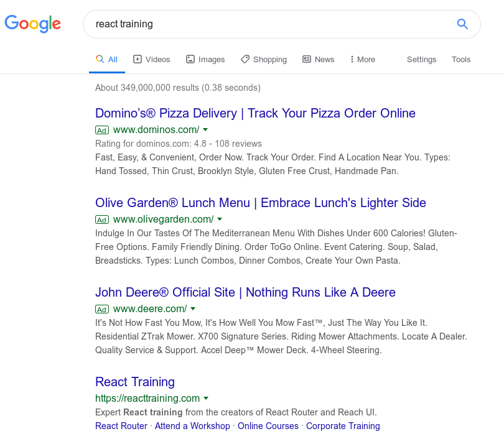The height and width of the screenshot is (444, 504).
Task: Click the Videos play icon
Action: (x=138, y=59)
